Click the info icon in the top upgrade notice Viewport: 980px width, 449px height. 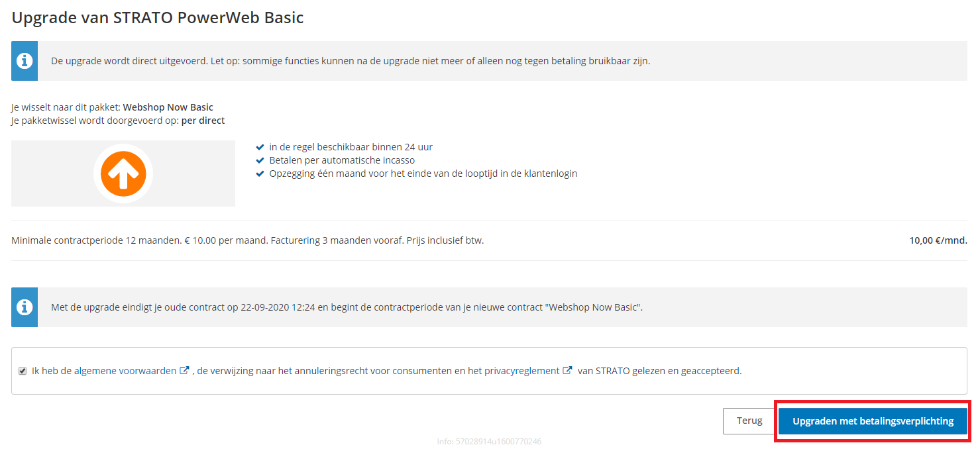point(25,61)
